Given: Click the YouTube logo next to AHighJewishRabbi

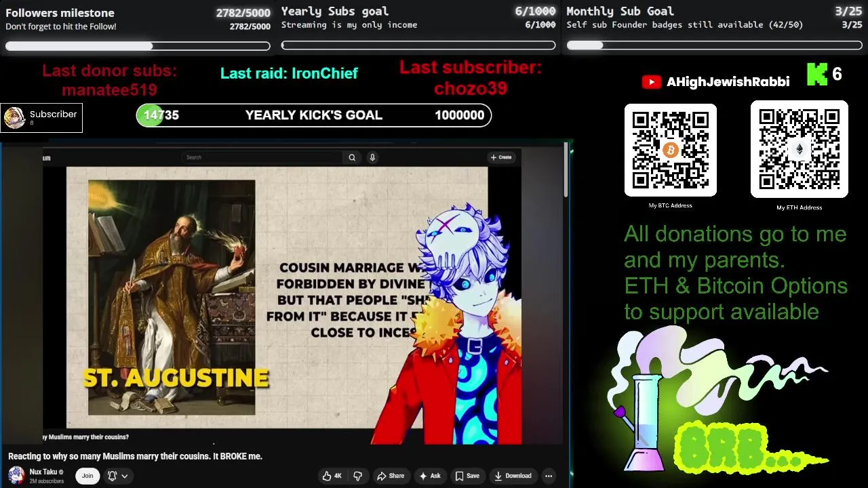Looking at the screenshot, I should point(651,82).
